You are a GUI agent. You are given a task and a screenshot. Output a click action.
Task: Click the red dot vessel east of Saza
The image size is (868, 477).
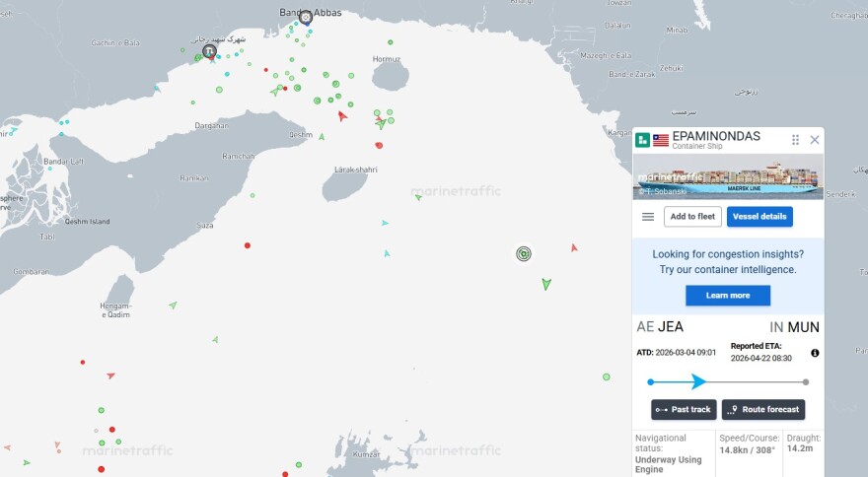[x=248, y=245]
